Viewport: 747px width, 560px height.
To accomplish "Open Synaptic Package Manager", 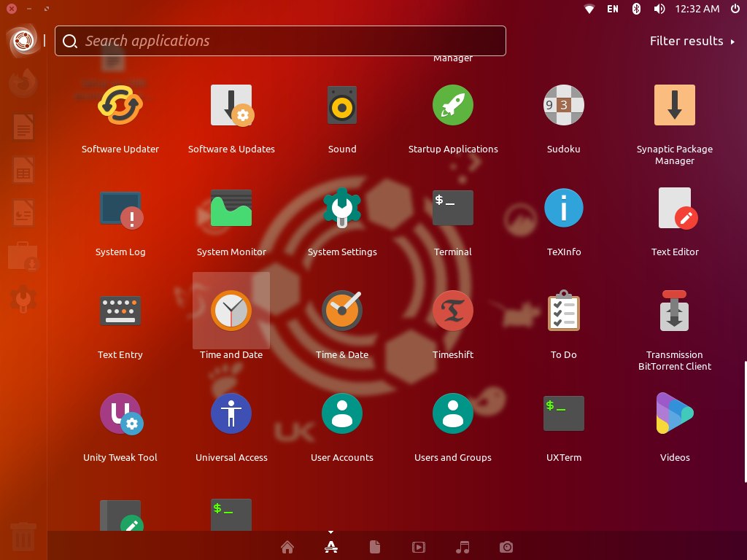I will tap(675, 105).
